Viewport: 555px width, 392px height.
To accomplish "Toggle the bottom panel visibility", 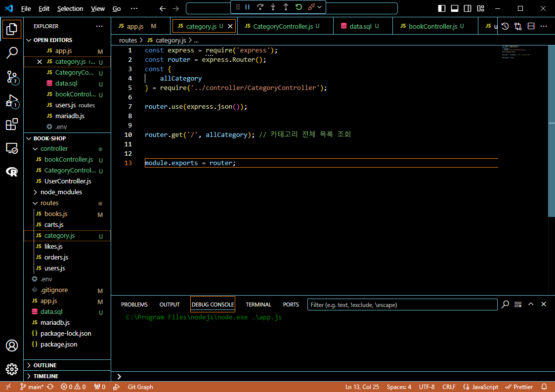I will pos(455,8).
